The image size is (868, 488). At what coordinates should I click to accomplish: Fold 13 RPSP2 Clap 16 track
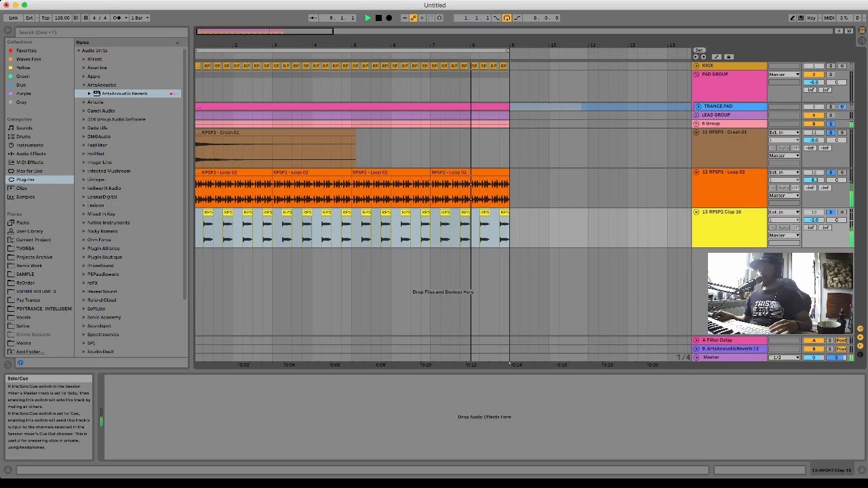(x=696, y=212)
